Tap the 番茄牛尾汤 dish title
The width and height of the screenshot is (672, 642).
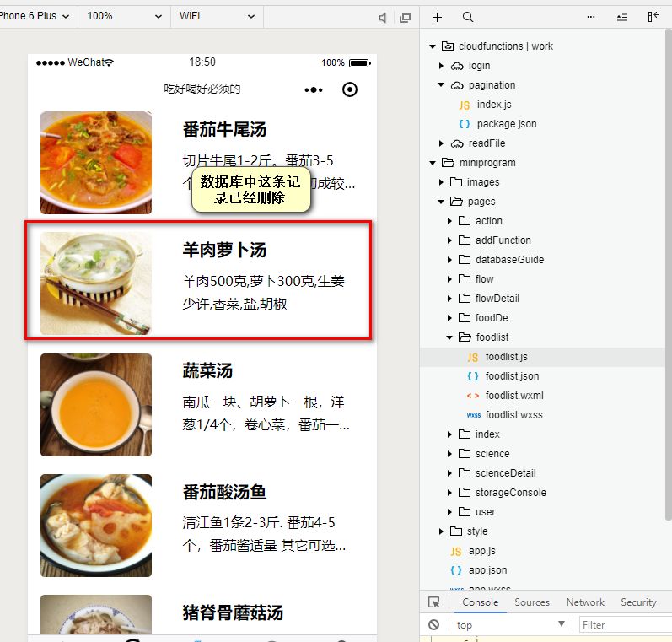(x=224, y=129)
